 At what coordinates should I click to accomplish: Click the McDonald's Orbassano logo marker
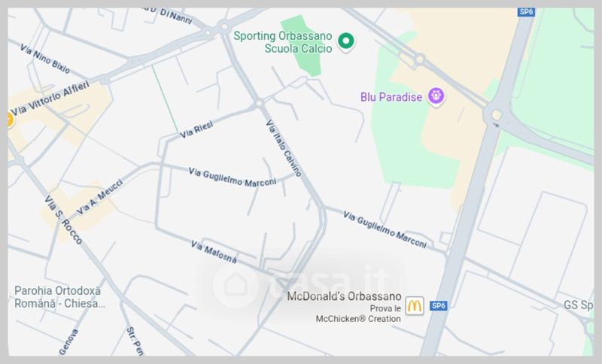tap(415, 305)
